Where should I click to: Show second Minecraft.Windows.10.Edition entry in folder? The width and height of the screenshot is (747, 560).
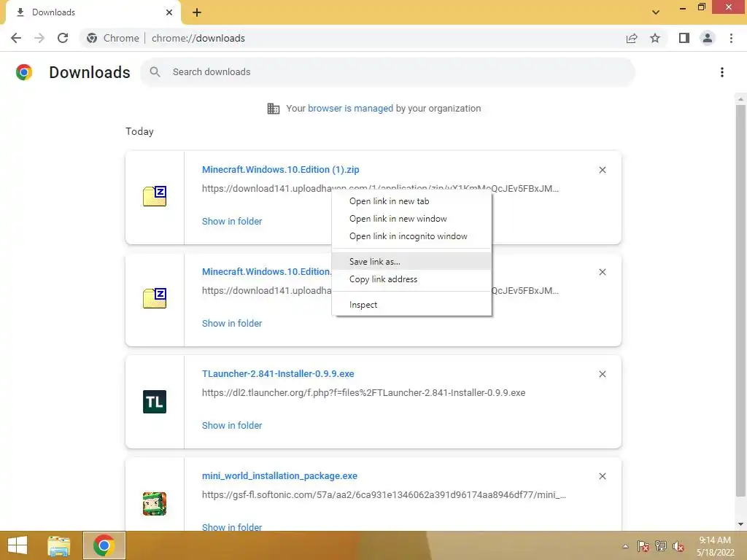(232, 324)
